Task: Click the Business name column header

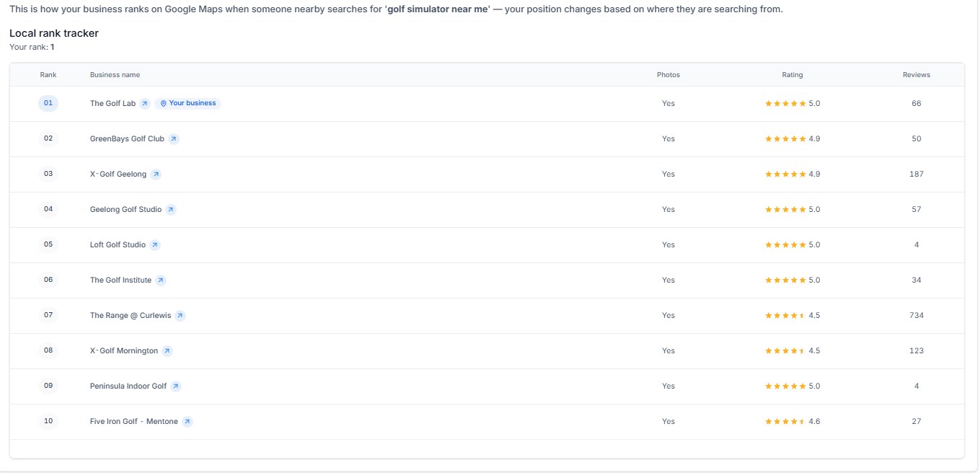Action: 115,75
